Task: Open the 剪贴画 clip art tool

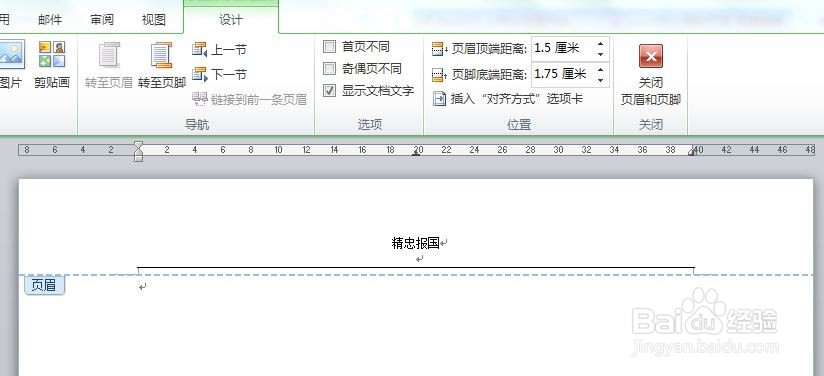Action: pyautogui.click(x=52, y=64)
